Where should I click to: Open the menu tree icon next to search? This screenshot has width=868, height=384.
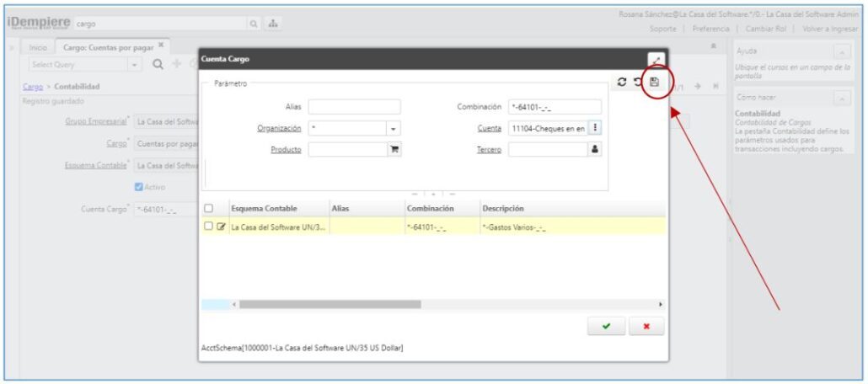click(272, 24)
